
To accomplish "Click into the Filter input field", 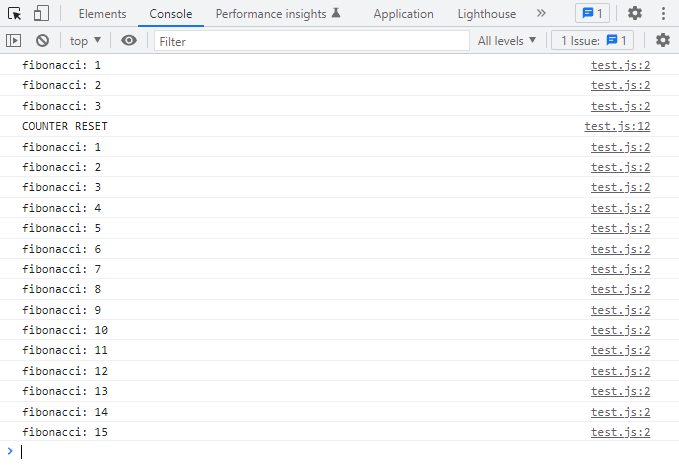I will (310, 41).
